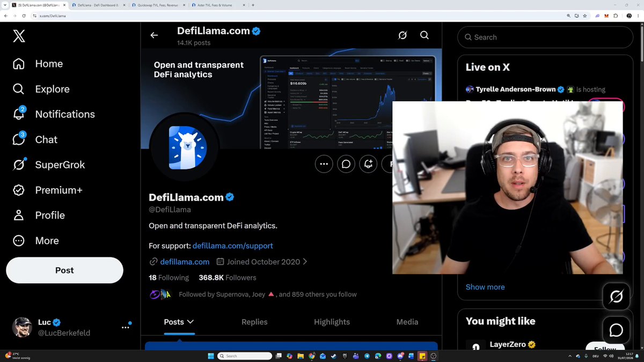Viewport: 644px width, 362px height.
Task: Show hidden system tray icons
Action: [x=570, y=356]
